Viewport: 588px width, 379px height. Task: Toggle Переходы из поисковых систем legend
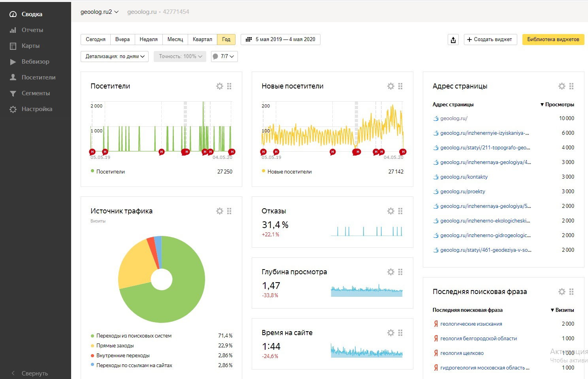(x=131, y=336)
